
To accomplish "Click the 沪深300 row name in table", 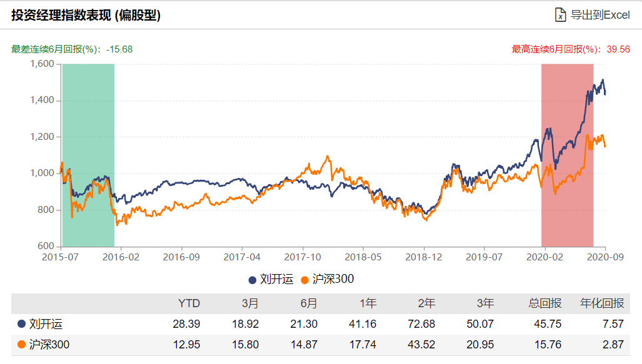I will (49, 345).
